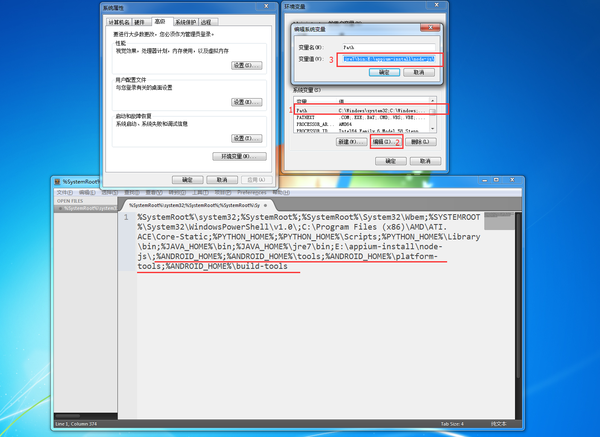Open the 项目(P) menu
Screen dimensions: 600x437
pyautogui.click(x=223, y=192)
